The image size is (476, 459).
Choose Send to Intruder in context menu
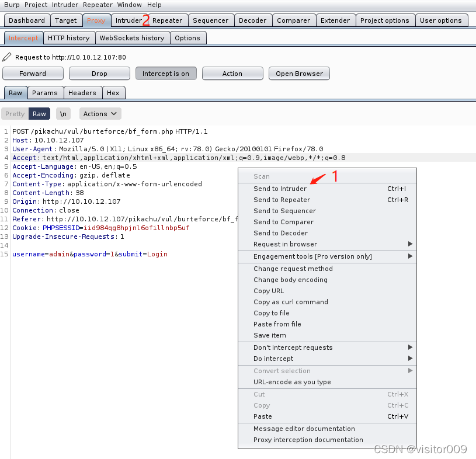pos(327,189)
